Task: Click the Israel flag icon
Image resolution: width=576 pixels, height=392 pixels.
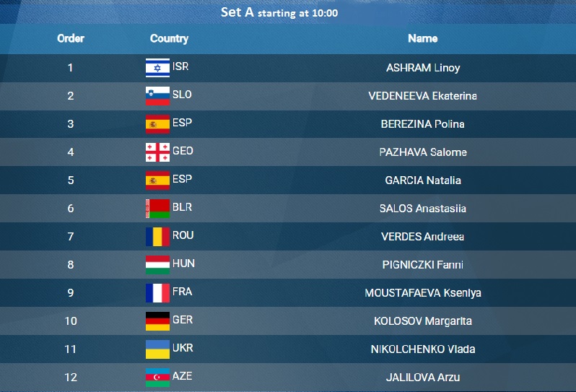Action: pyautogui.click(x=157, y=68)
